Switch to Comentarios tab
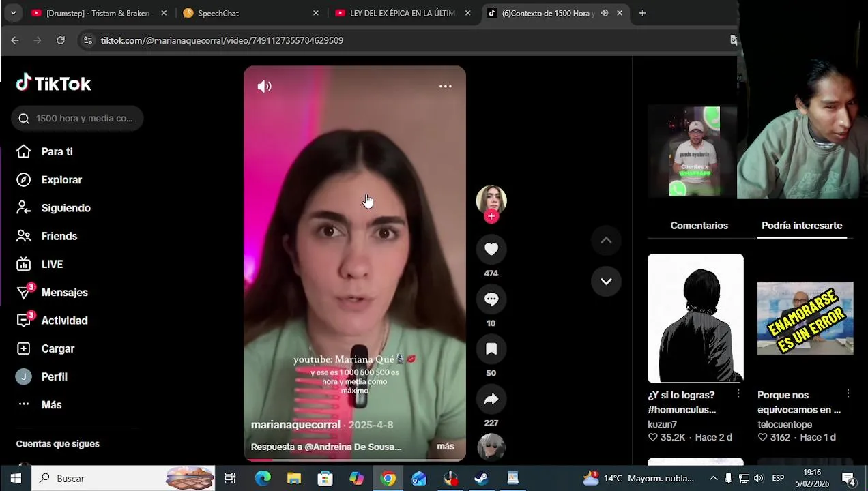The width and height of the screenshot is (868, 491). click(699, 226)
